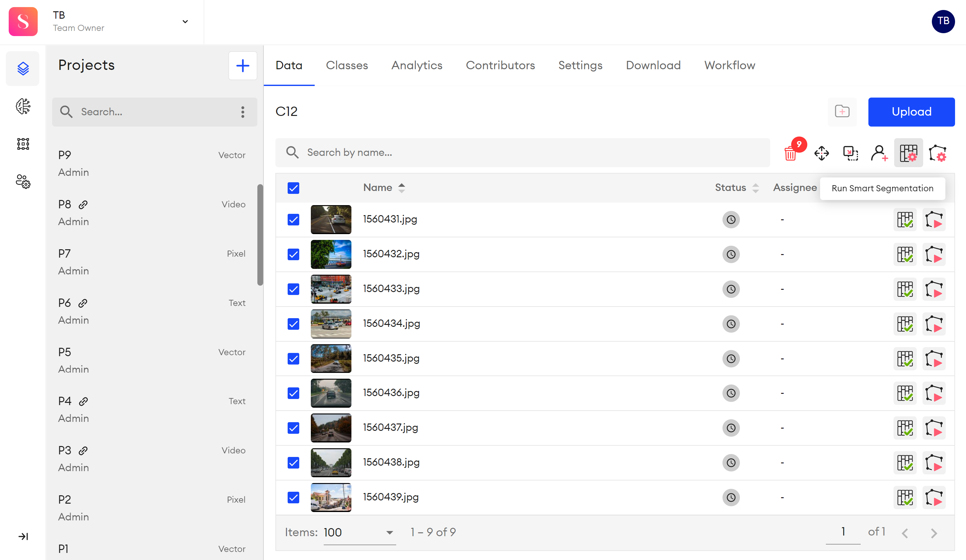Open the Contributors tab
This screenshot has width=966, height=560.
pyautogui.click(x=500, y=65)
